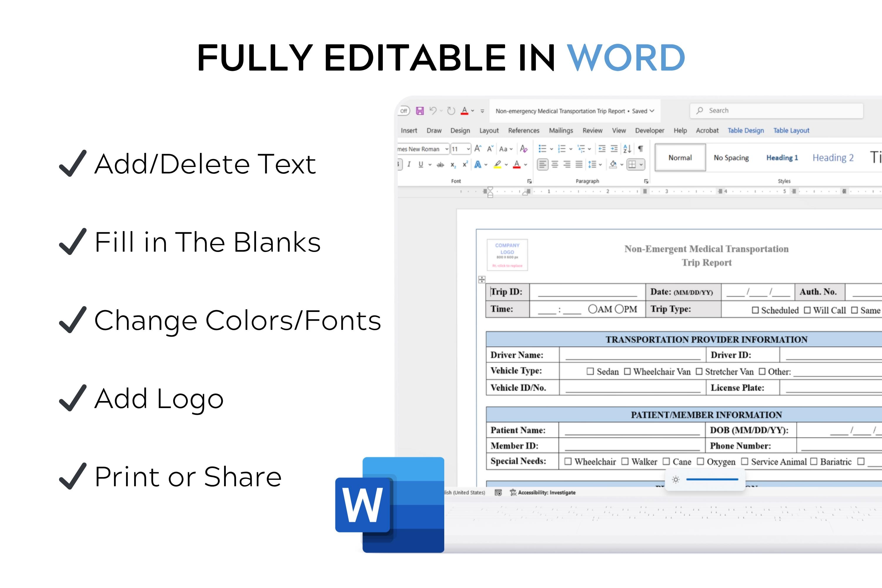This screenshot has width=882, height=588.
Task: Open the font name dropdown
Action: 447,149
